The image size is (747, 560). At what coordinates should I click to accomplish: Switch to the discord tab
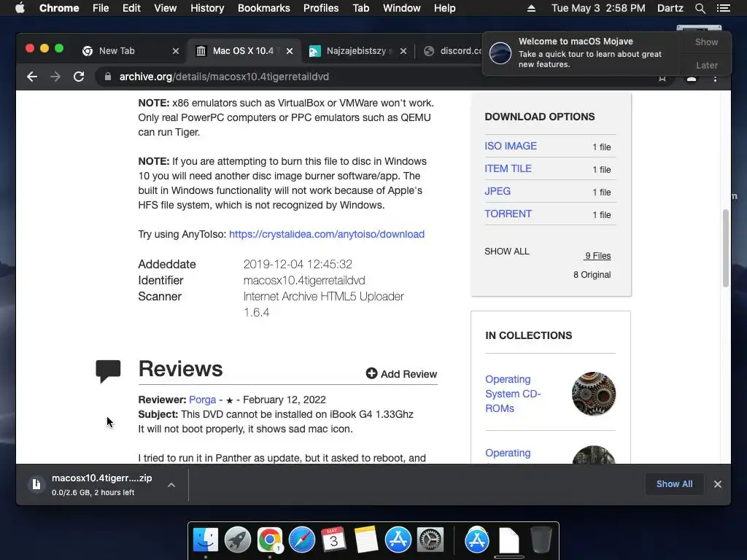tap(452, 51)
